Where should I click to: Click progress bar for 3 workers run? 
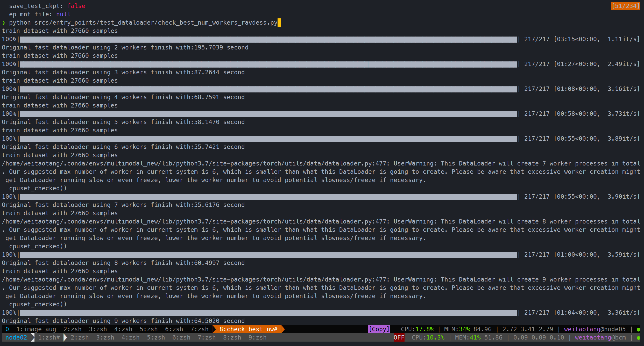point(268,64)
